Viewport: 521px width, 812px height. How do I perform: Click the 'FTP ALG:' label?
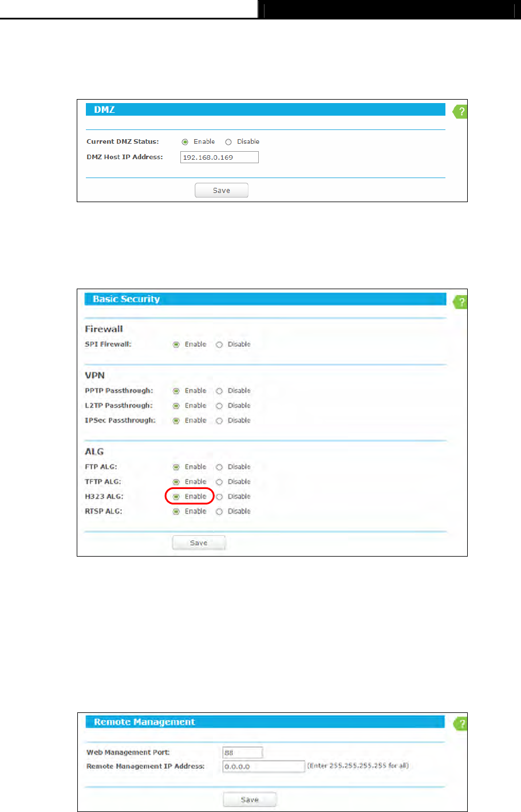coord(101,467)
